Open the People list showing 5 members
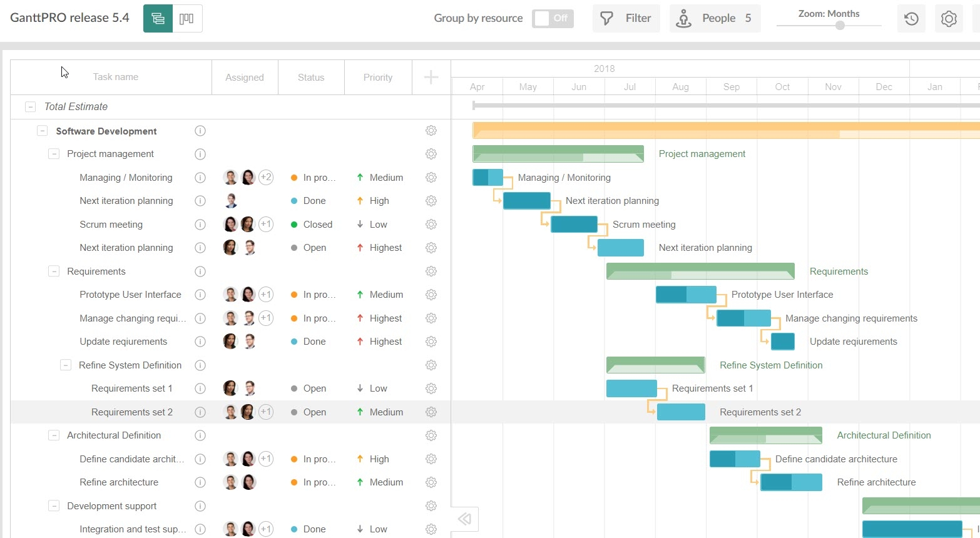 pos(715,18)
